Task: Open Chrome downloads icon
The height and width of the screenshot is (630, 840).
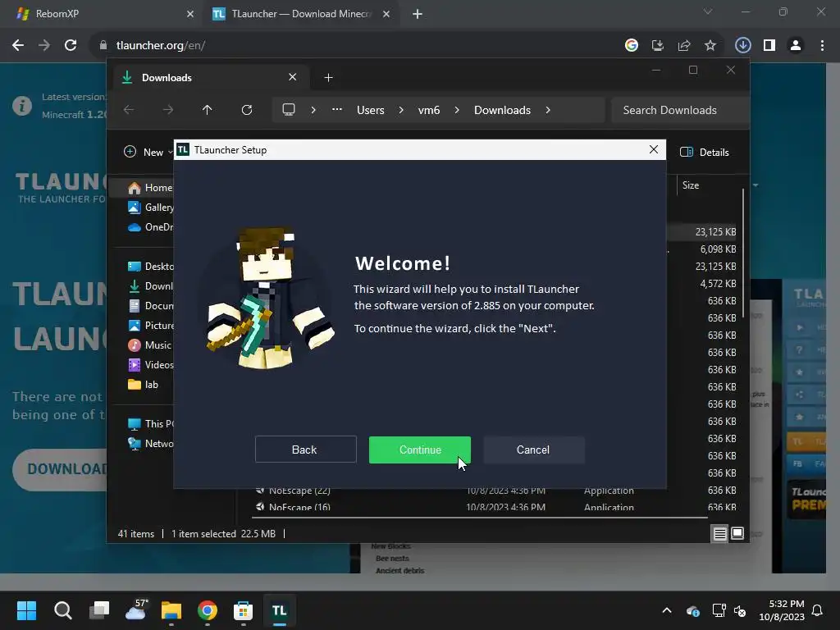Action: tap(742, 46)
